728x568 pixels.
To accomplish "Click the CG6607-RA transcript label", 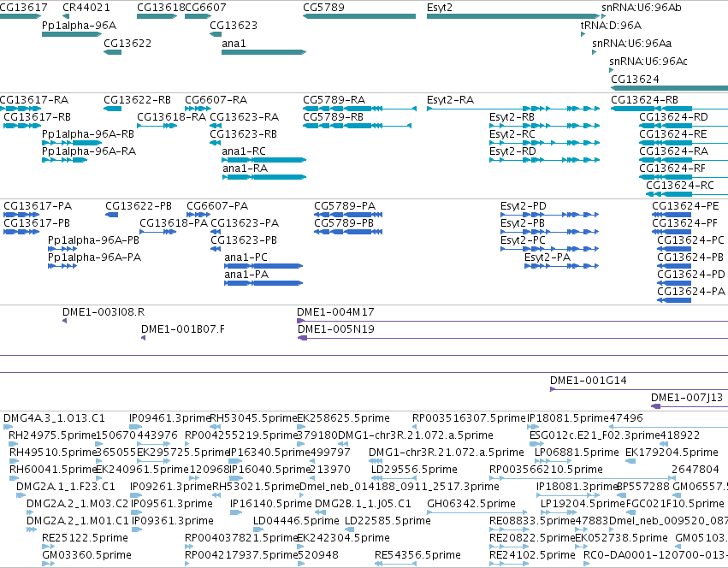I will [216, 100].
